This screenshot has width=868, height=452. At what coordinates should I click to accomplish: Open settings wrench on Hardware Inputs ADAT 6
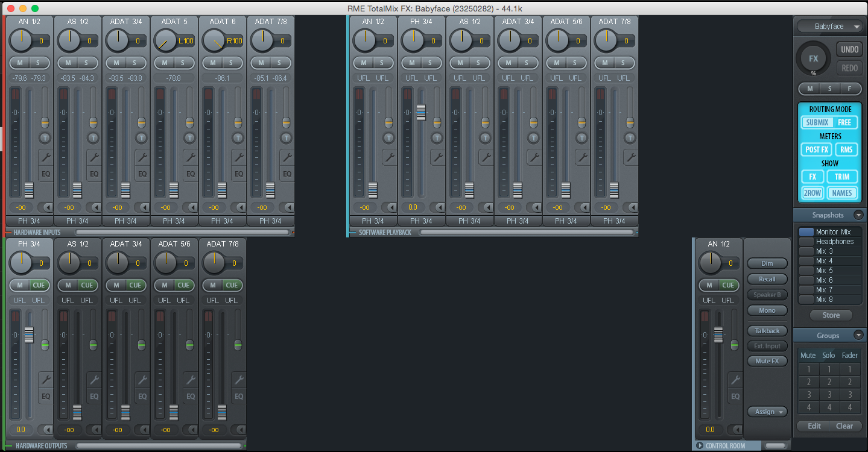pos(239,157)
